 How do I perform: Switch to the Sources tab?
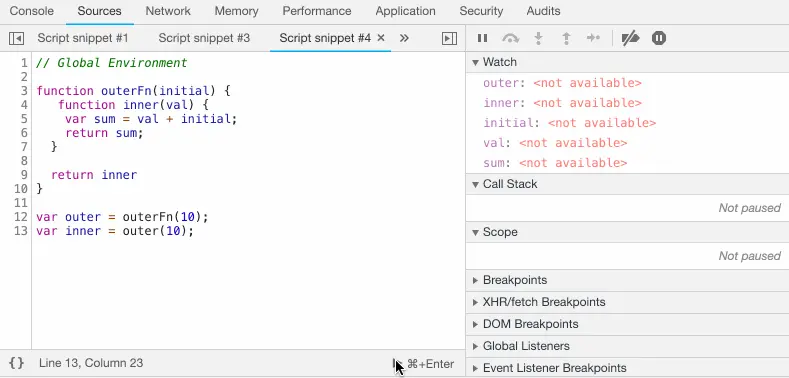click(99, 11)
